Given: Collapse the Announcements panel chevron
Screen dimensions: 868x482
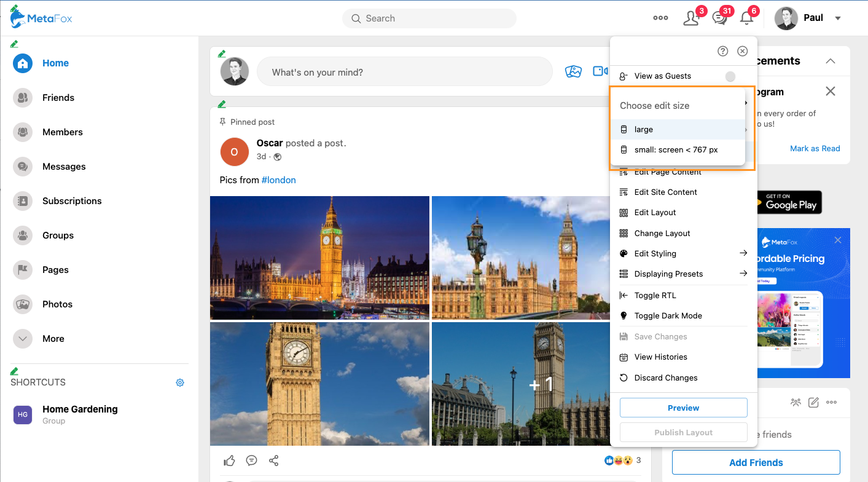Looking at the screenshot, I should click(831, 61).
